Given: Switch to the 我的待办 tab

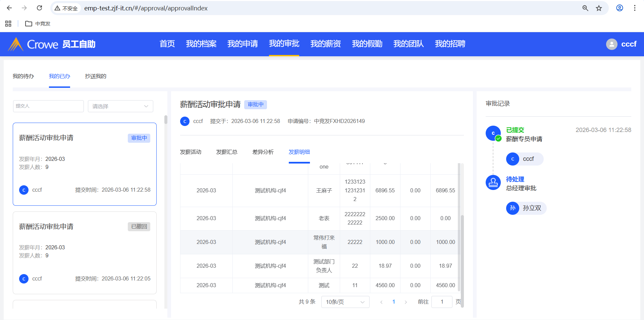Looking at the screenshot, I should 23,76.
